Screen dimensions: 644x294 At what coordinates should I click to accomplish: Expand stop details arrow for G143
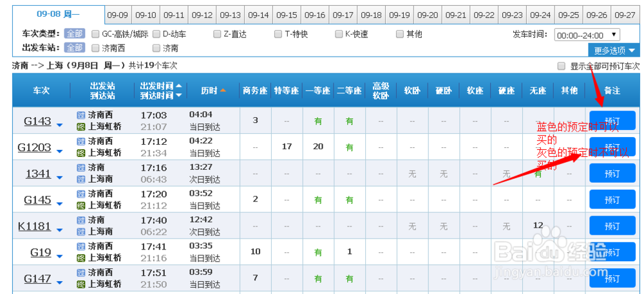pos(59,125)
